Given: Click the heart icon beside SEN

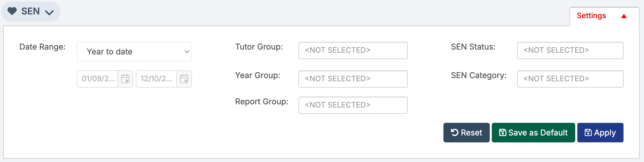Looking at the screenshot, I should 12,11.
